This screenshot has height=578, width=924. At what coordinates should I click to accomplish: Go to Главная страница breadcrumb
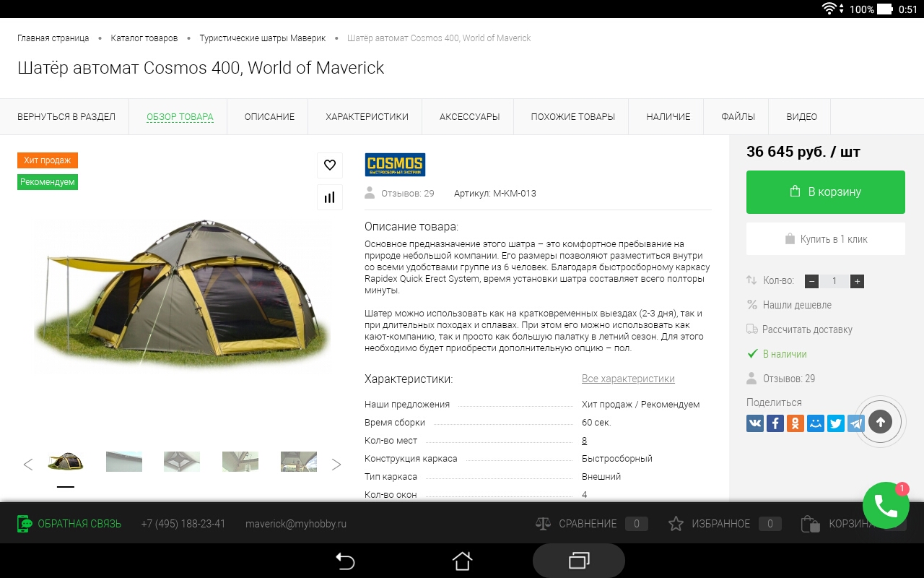(x=53, y=38)
